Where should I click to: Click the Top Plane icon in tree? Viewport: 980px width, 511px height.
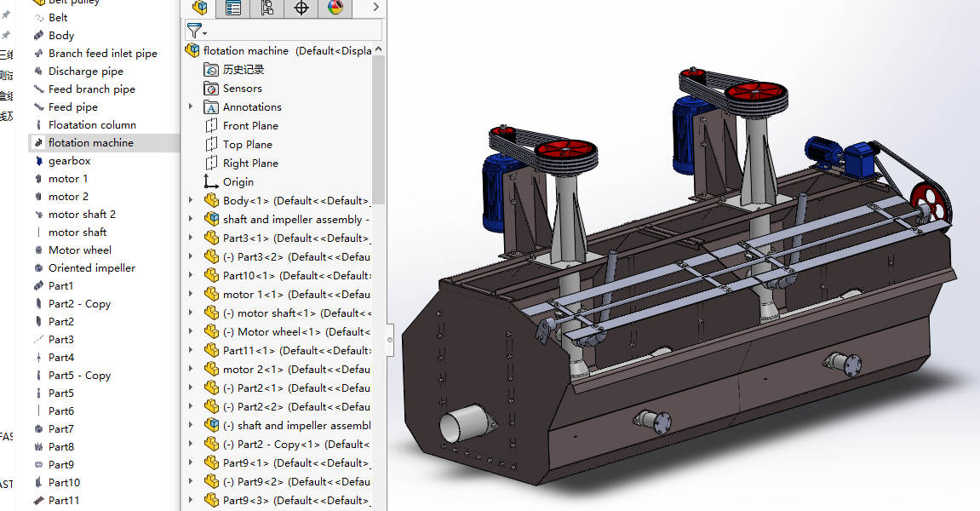click(211, 145)
